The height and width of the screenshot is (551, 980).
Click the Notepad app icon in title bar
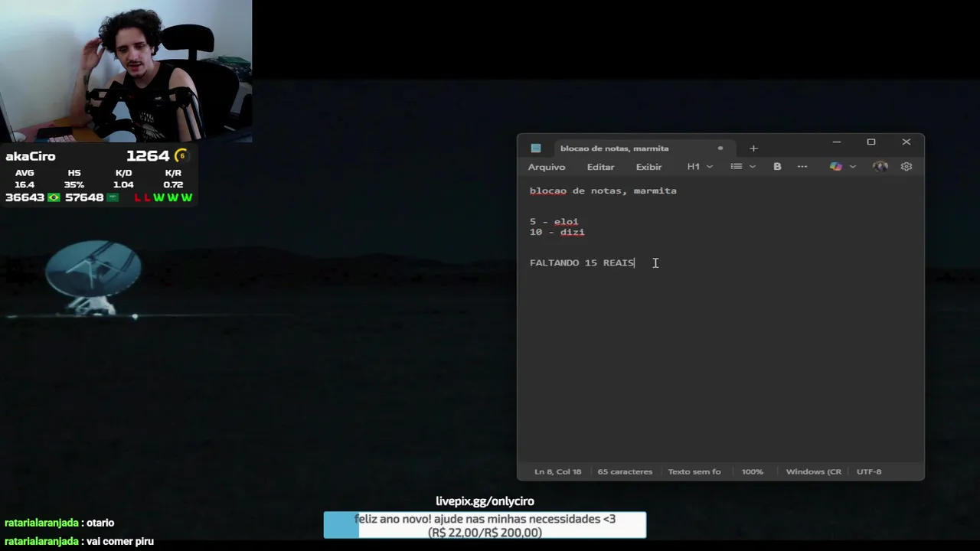pyautogui.click(x=536, y=148)
